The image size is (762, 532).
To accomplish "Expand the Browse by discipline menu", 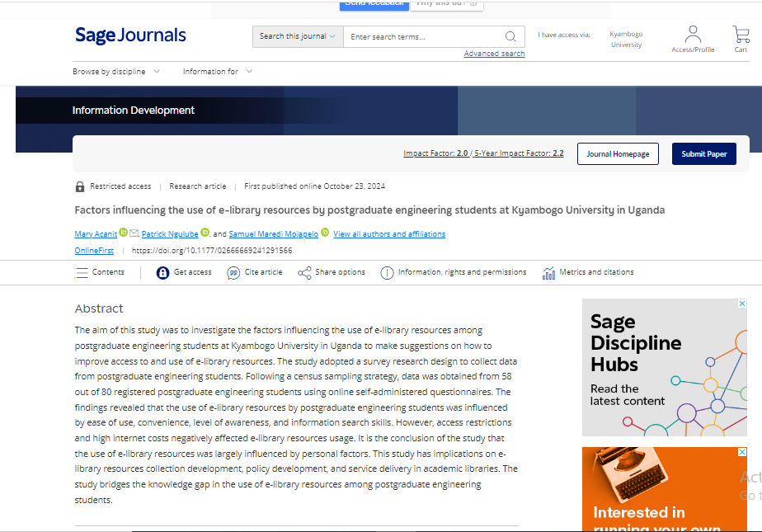I will 115,72.
